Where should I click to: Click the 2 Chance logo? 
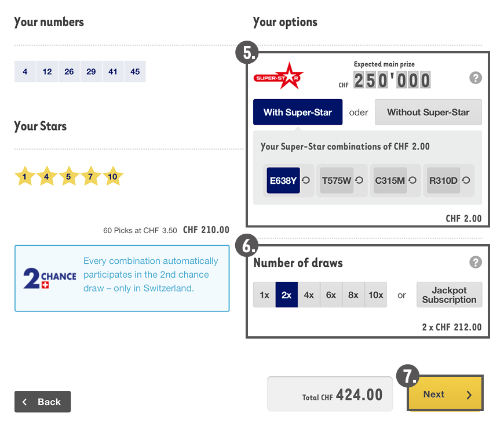point(49,278)
